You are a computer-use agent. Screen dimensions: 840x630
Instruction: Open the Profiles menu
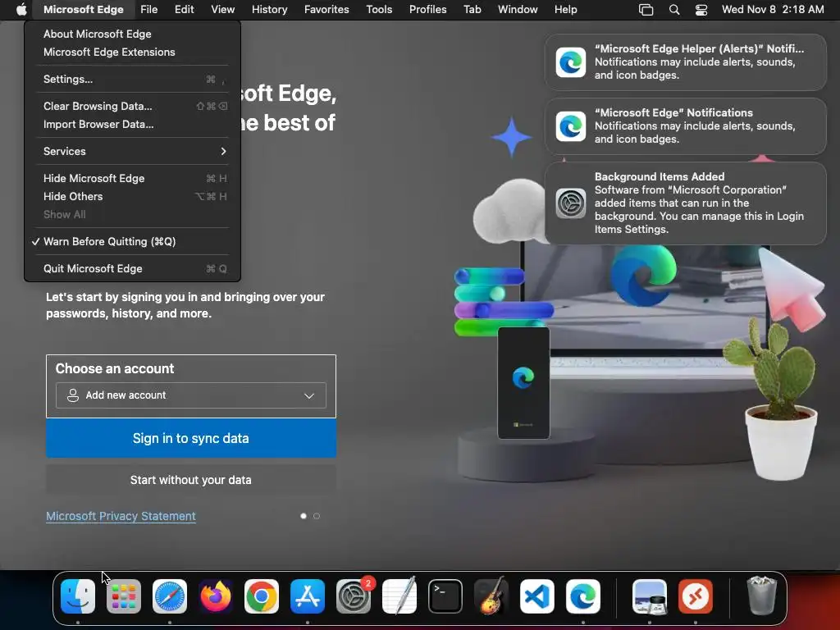coord(427,9)
